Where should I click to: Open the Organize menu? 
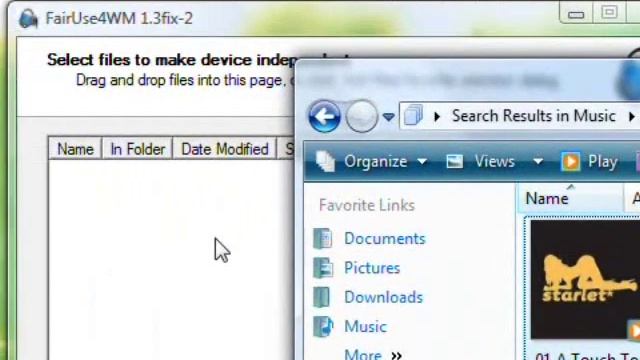pos(385,162)
